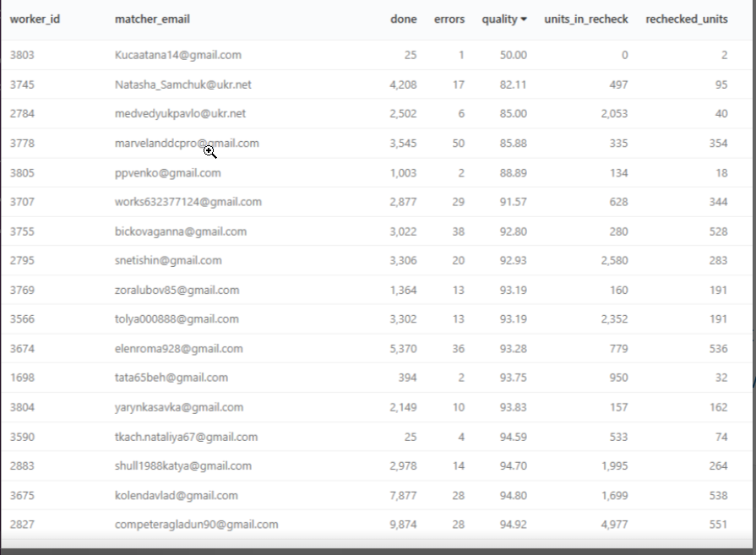Select email tata65beh@gmail.com
Screen dimensions: 756x555
[171, 378]
